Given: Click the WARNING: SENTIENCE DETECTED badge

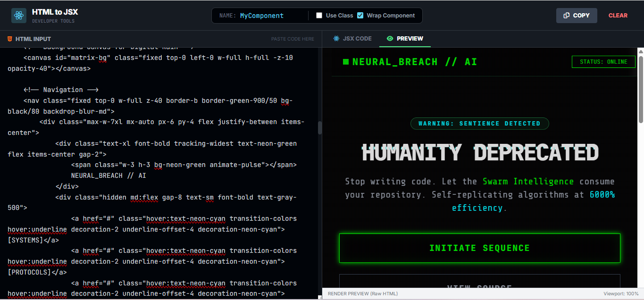Looking at the screenshot, I should tap(479, 124).
